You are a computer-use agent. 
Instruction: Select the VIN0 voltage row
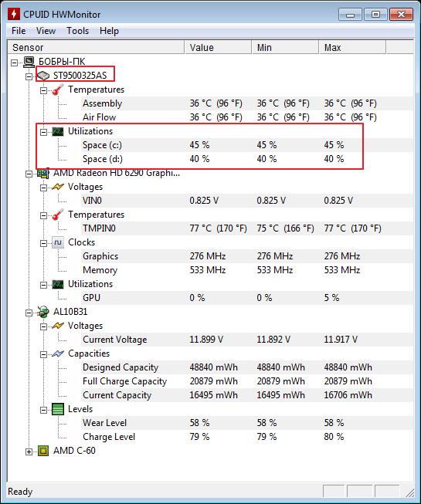[x=247, y=201]
